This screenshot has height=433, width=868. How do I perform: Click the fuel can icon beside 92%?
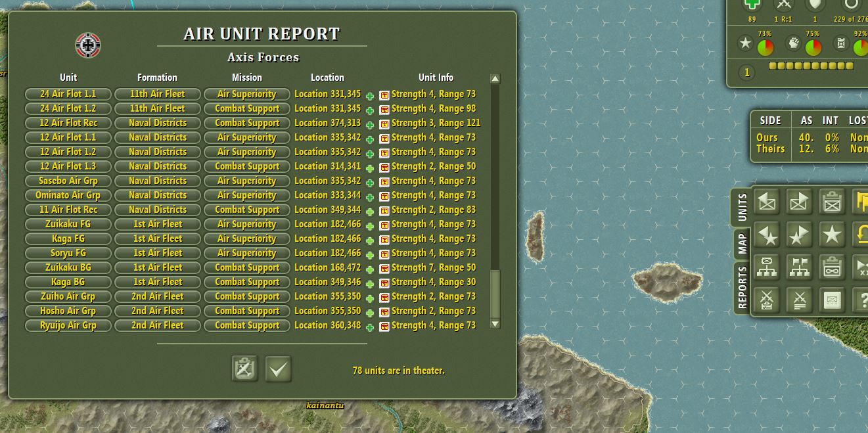click(841, 44)
